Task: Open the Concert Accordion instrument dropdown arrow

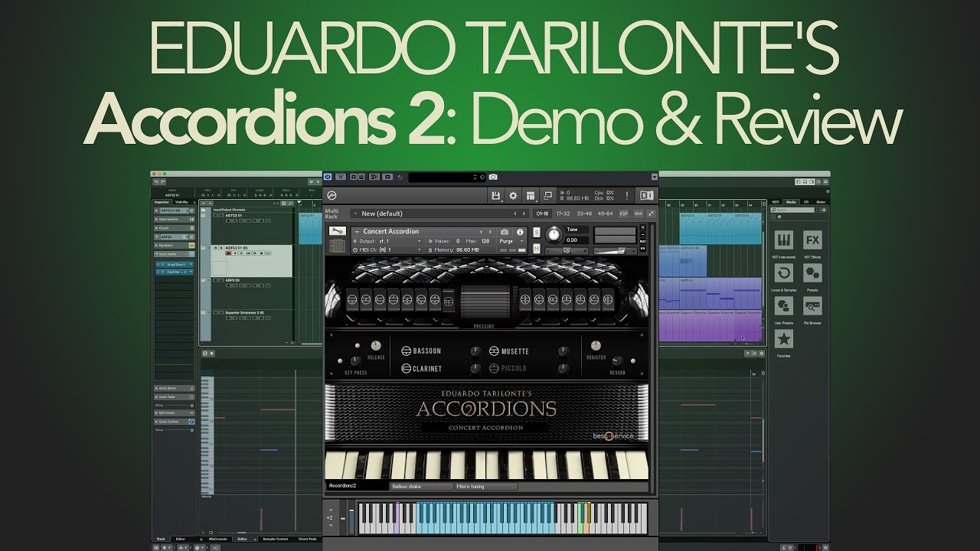Action: pos(357,231)
